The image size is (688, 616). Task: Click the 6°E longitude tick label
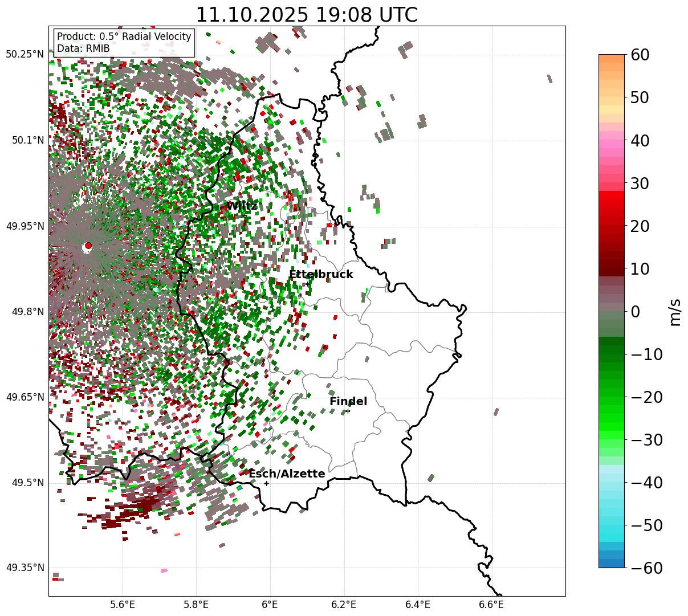[270, 605]
